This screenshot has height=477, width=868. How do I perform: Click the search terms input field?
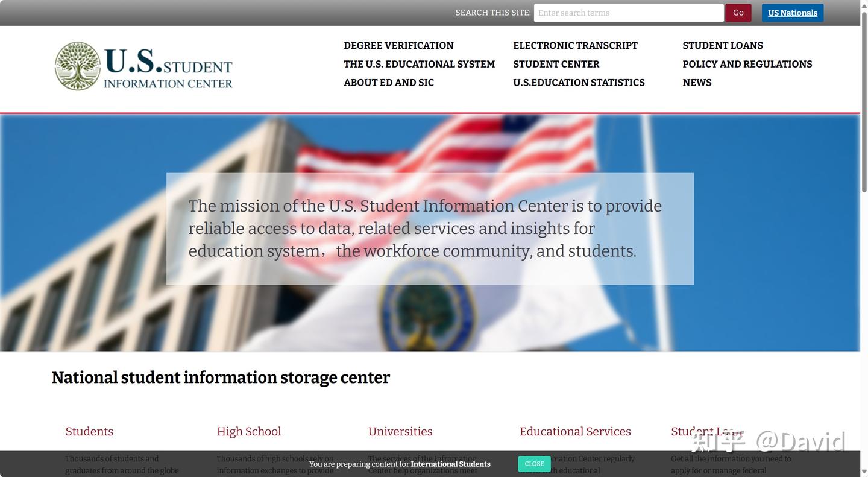coord(629,12)
